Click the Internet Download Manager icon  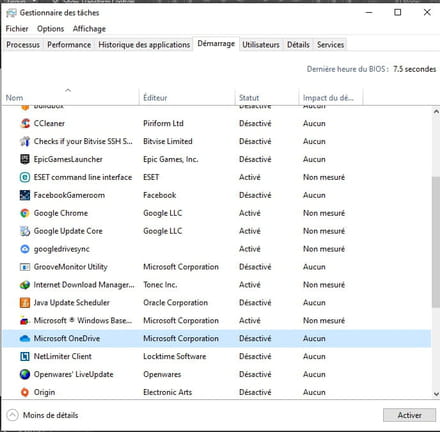[25, 285]
